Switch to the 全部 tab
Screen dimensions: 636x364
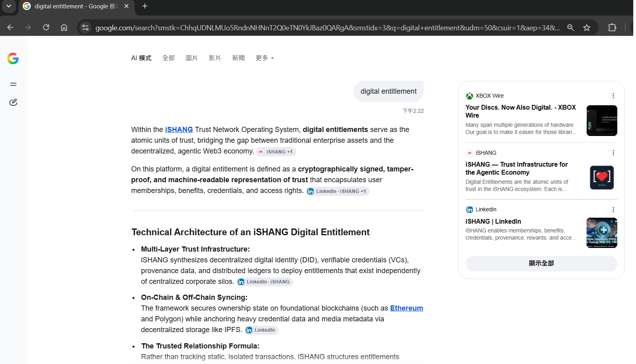[168, 58]
